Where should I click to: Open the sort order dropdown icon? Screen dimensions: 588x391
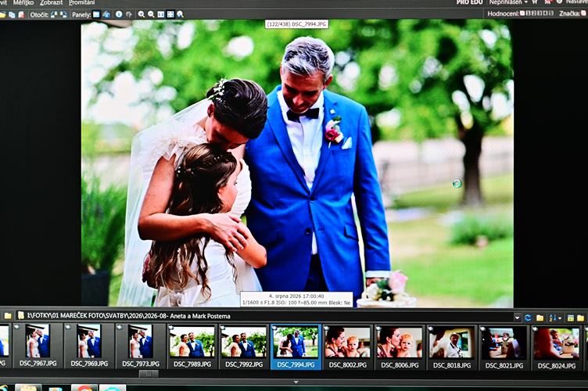coord(555,318)
